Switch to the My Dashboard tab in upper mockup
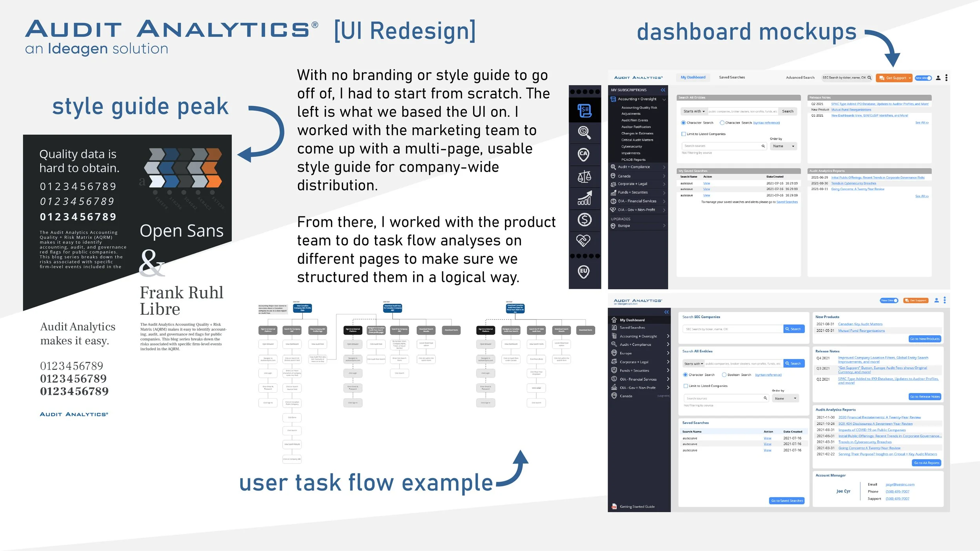This screenshot has width=980, height=551. coord(693,78)
